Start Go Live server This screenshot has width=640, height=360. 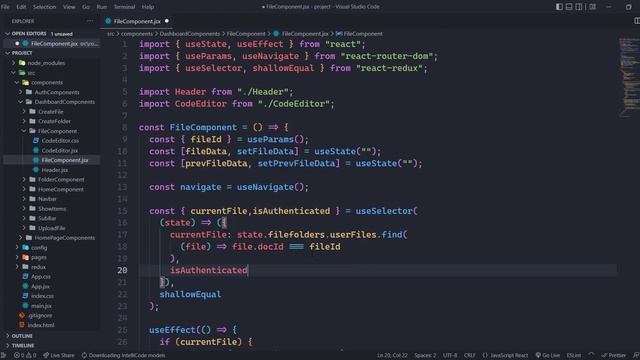click(x=547, y=355)
